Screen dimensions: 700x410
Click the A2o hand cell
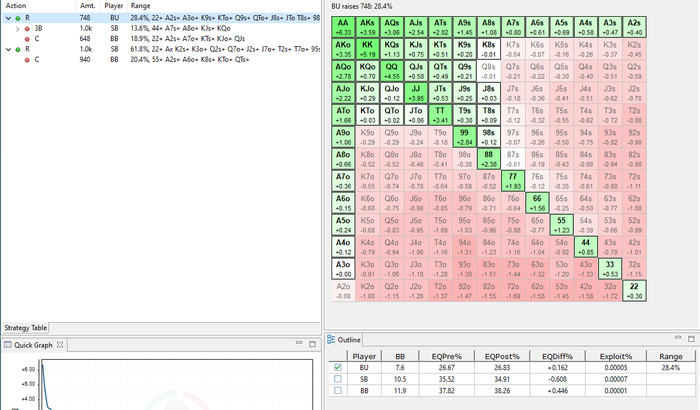[x=343, y=290]
